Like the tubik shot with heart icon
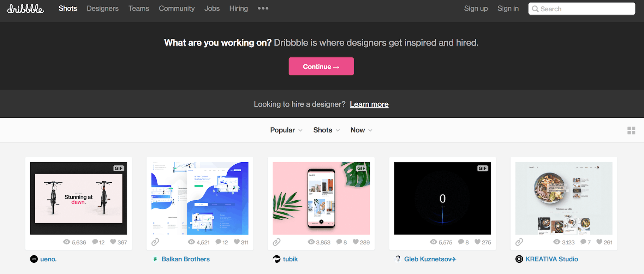 356,242
